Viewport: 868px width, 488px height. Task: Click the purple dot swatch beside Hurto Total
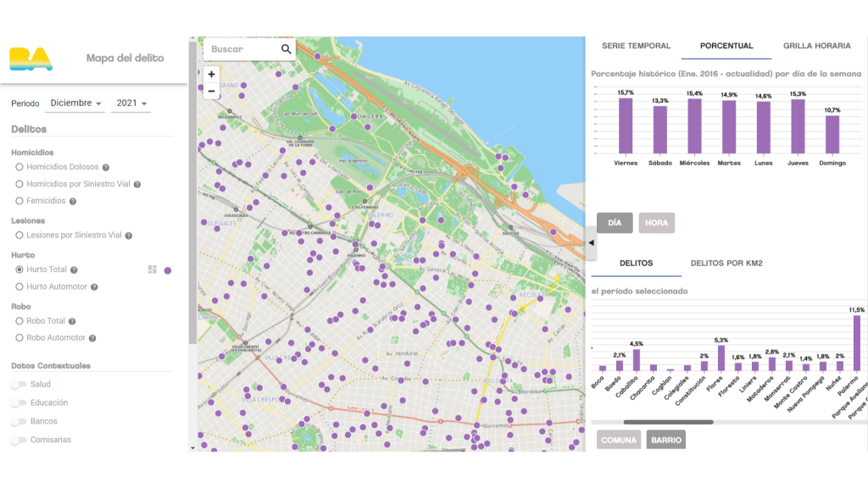click(168, 270)
